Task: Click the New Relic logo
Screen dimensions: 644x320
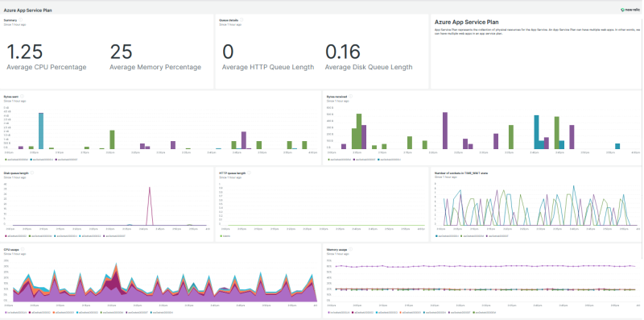Action: coord(630,10)
